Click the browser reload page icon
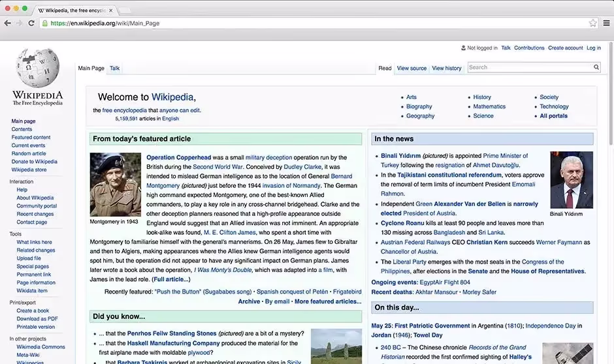 point(32,23)
